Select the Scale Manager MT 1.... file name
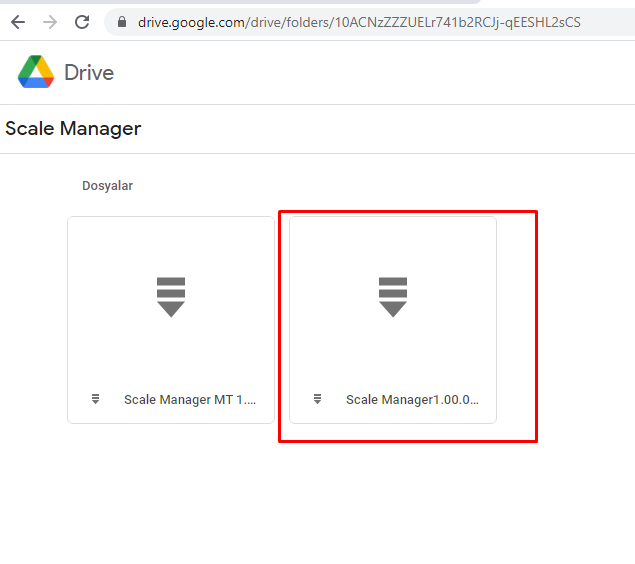The image size is (635, 564). point(190,400)
